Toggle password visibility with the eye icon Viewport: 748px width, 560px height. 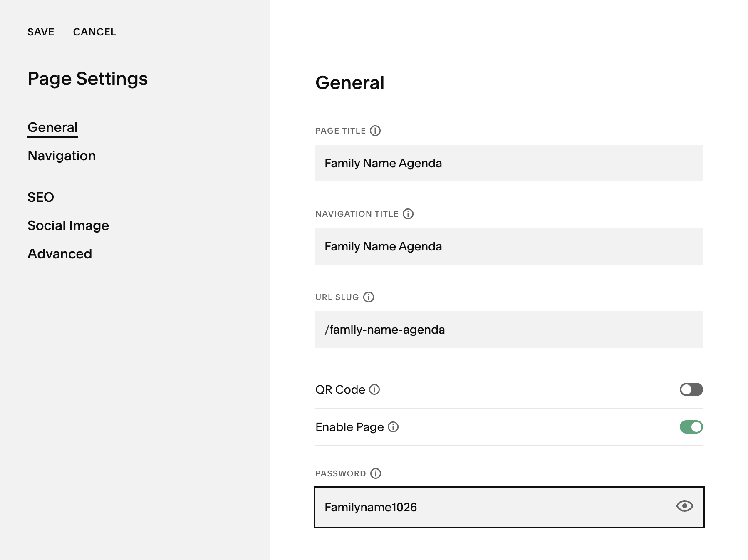(x=684, y=506)
